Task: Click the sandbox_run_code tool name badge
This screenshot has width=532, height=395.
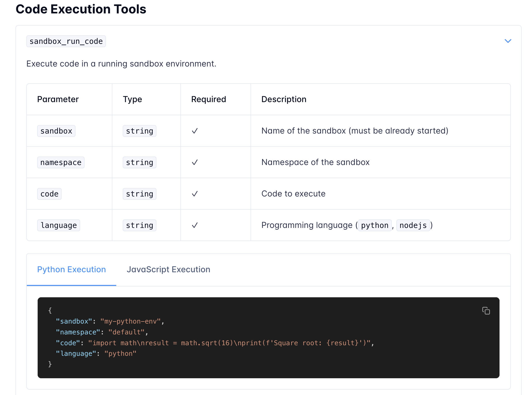Action: (66, 41)
